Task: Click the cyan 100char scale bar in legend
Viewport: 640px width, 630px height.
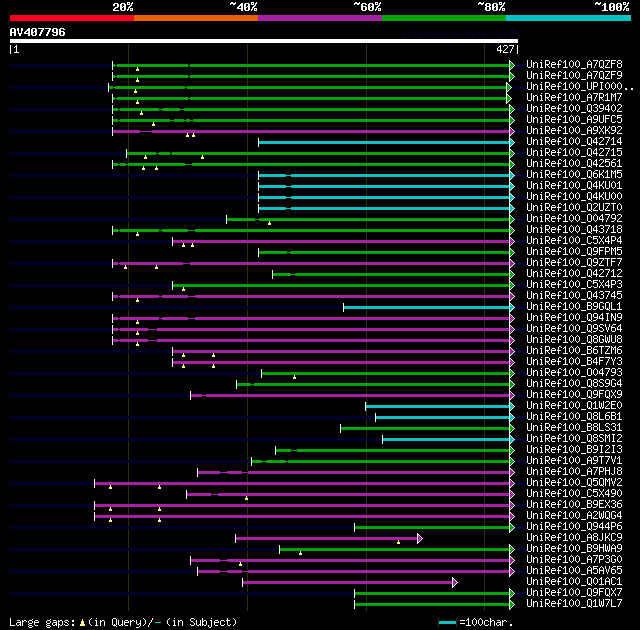Action: (x=447, y=623)
